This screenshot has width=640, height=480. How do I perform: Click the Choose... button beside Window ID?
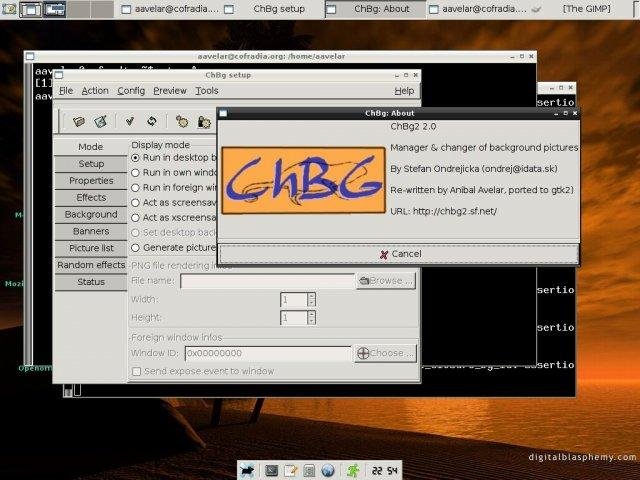pos(386,353)
